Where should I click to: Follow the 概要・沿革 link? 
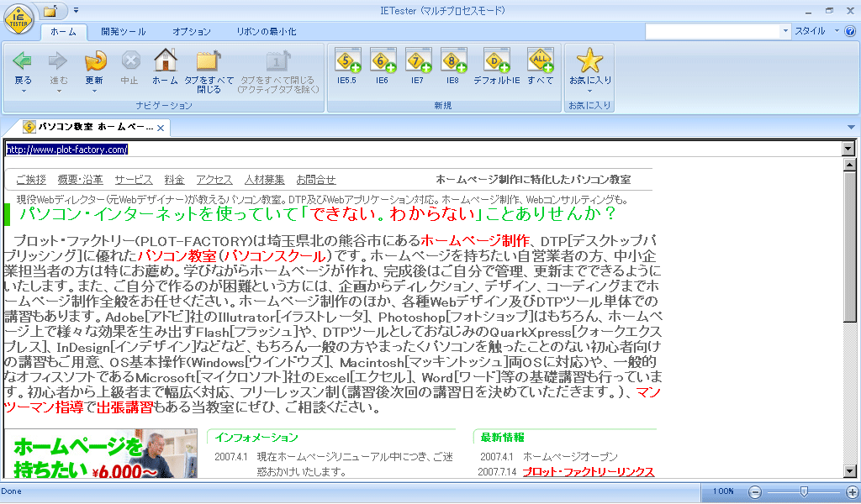pos(80,179)
